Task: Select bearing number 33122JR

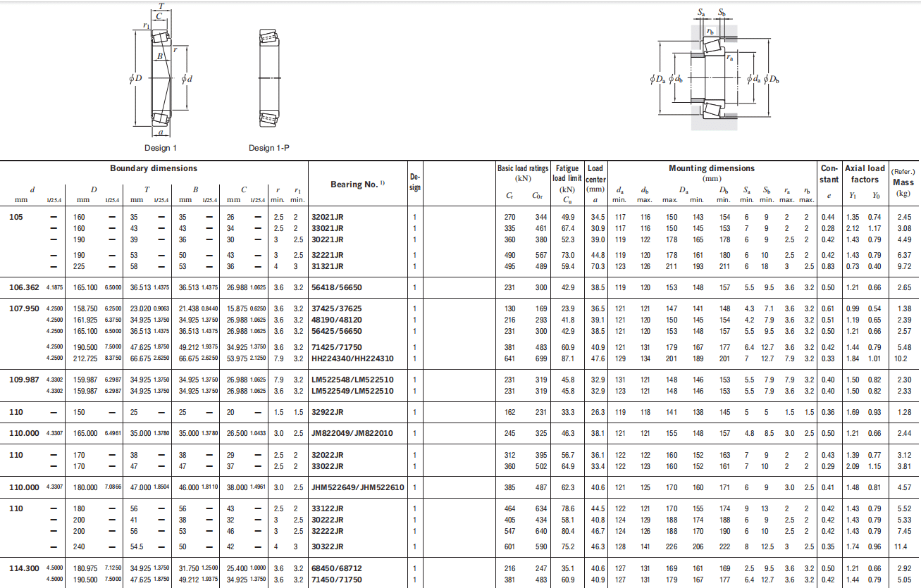Action: (328, 508)
